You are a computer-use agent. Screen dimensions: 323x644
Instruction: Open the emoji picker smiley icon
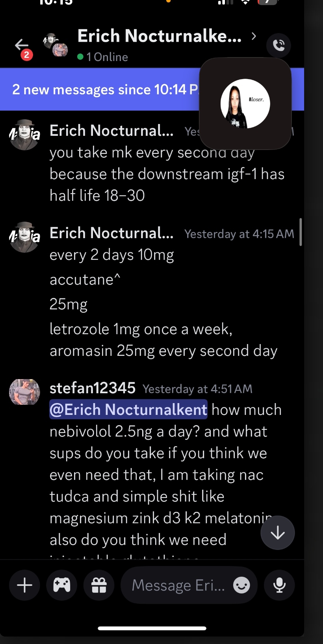pyautogui.click(x=241, y=585)
